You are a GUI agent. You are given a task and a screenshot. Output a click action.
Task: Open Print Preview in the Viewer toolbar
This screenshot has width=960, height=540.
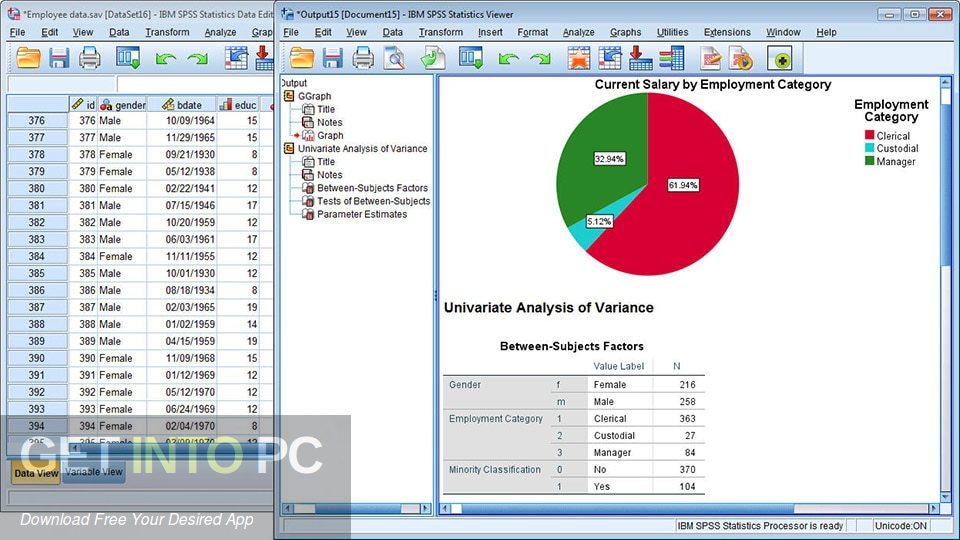[x=394, y=58]
